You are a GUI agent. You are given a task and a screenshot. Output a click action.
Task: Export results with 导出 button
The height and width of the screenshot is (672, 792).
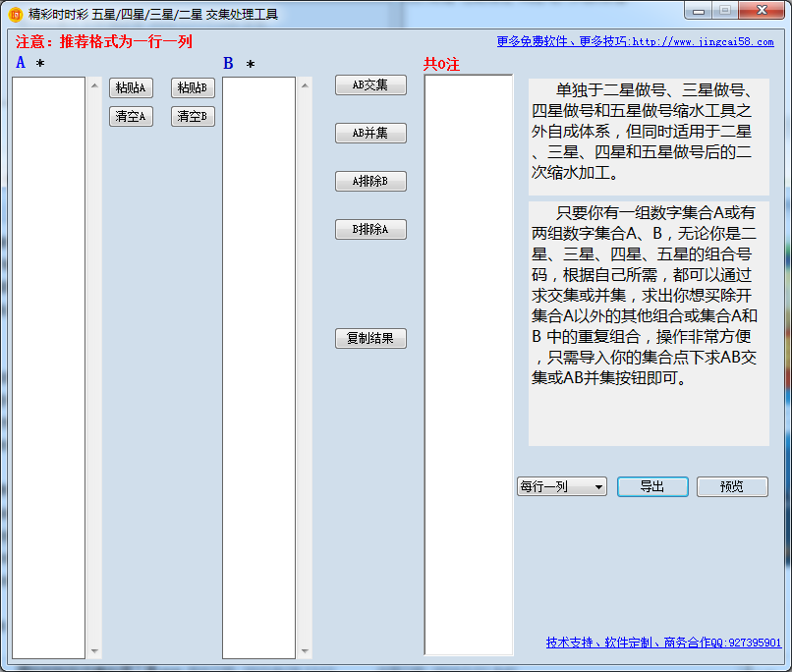(652, 486)
